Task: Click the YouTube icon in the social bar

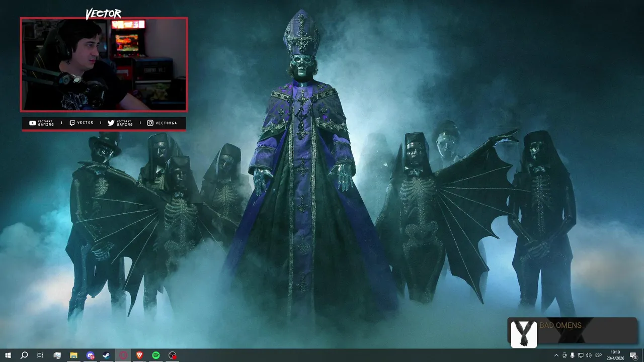Action: 33,123
